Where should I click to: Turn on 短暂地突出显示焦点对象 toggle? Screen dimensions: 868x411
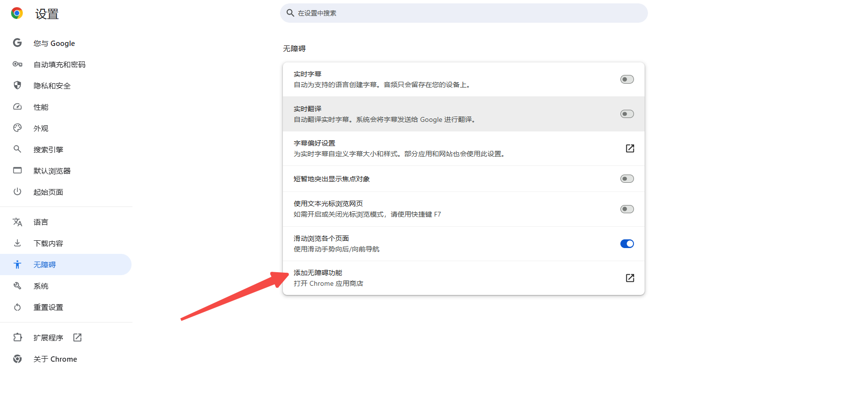(x=627, y=179)
